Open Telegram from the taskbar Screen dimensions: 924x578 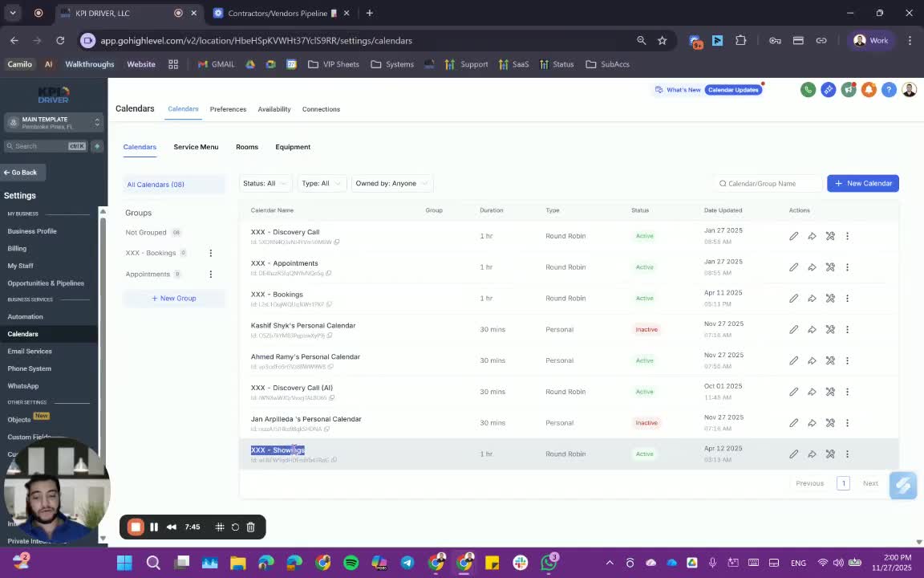point(407,563)
